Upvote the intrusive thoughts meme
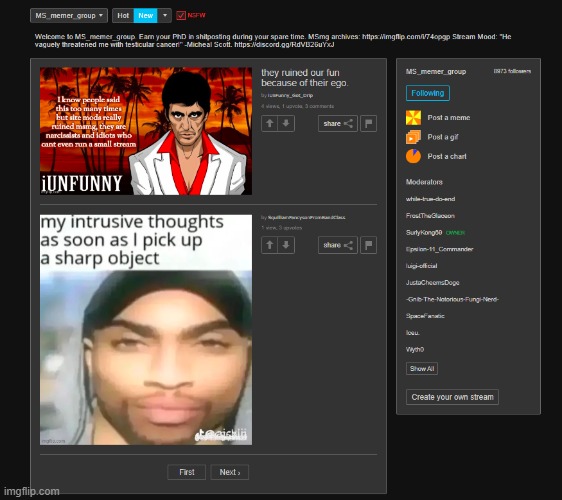The image size is (562, 500). tap(270, 245)
